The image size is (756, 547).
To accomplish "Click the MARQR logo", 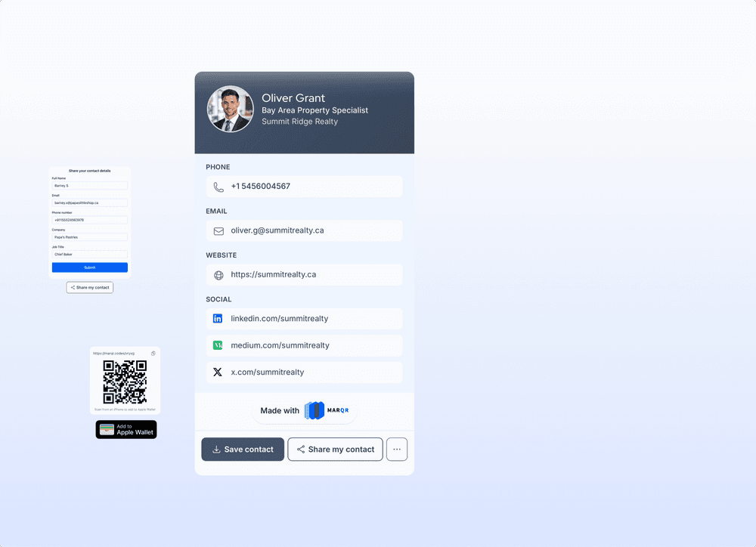I will point(327,410).
